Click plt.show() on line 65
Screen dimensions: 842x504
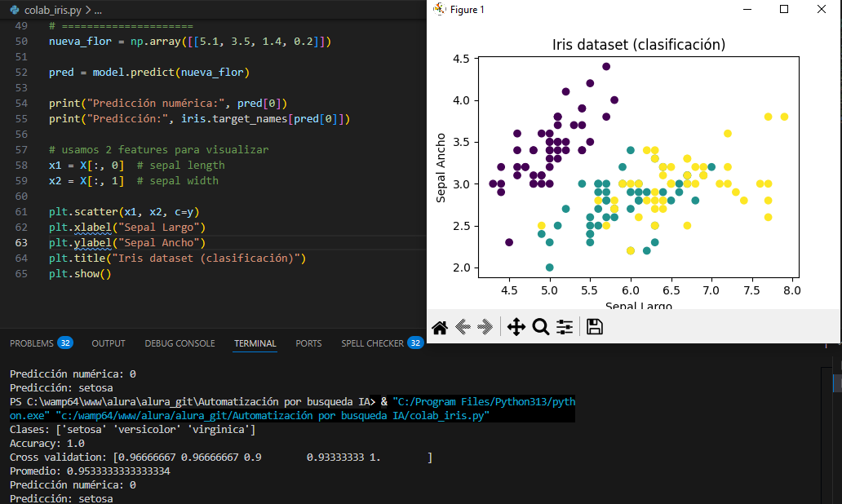pos(80,274)
